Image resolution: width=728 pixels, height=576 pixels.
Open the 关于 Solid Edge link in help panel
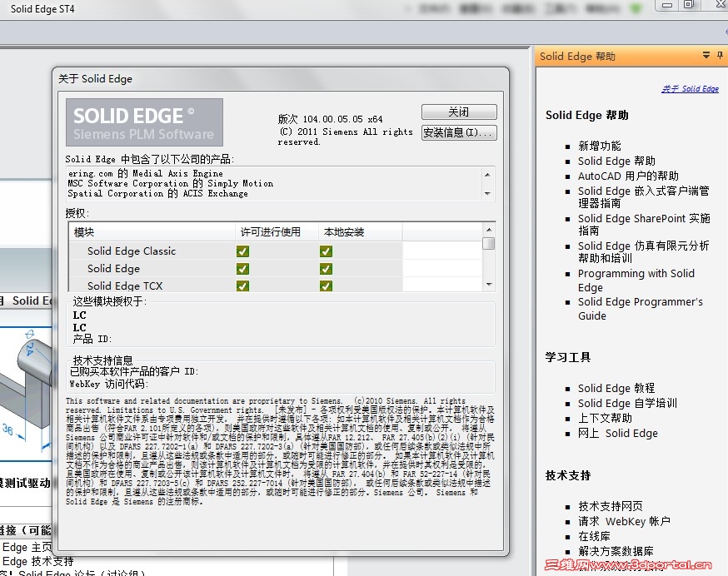click(x=690, y=89)
